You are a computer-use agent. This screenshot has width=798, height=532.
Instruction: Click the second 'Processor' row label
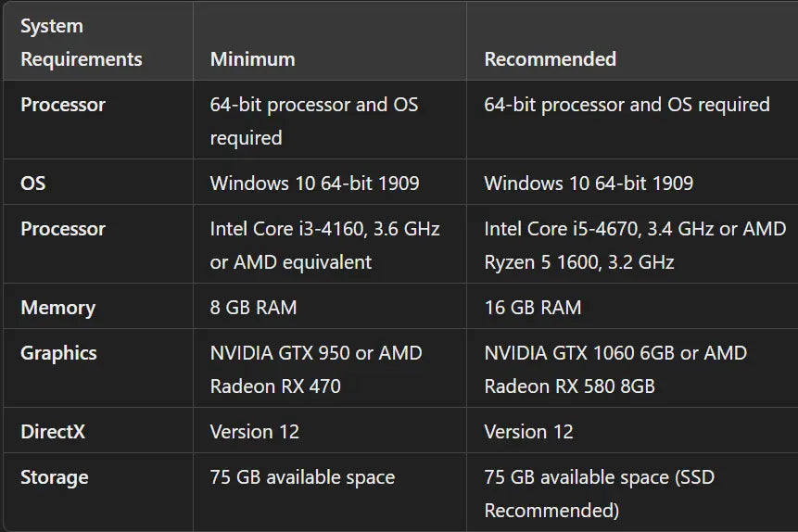pos(63,229)
